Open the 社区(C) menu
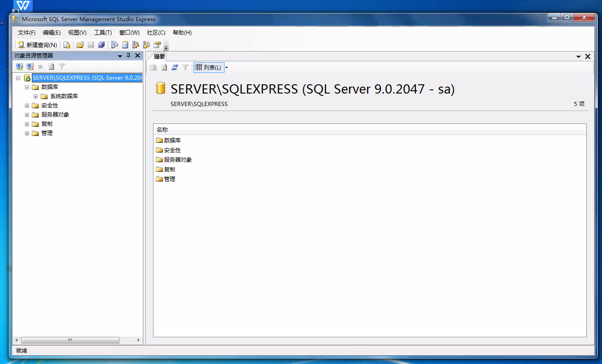This screenshot has height=364, width=602. [x=156, y=33]
